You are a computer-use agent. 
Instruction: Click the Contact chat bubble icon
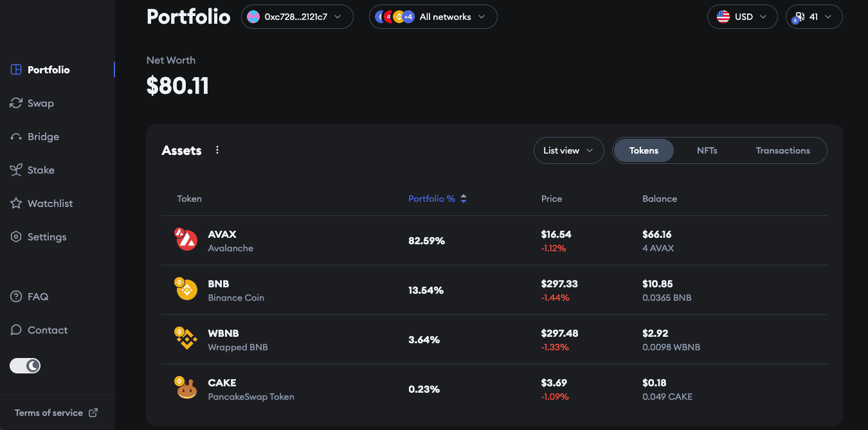(x=16, y=330)
